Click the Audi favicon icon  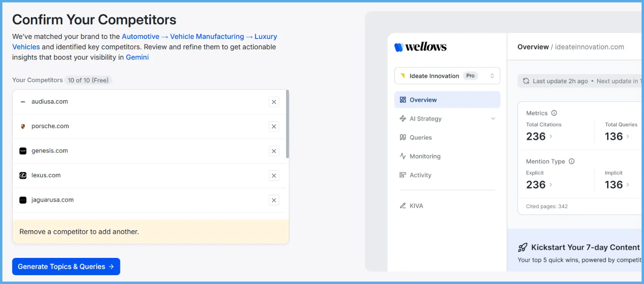tap(23, 102)
